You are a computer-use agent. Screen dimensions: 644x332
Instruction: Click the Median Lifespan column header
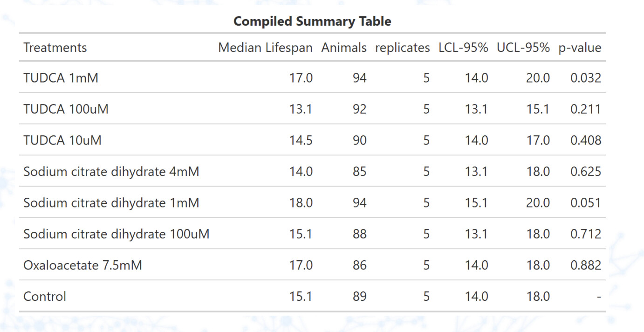(x=265, y=48)
